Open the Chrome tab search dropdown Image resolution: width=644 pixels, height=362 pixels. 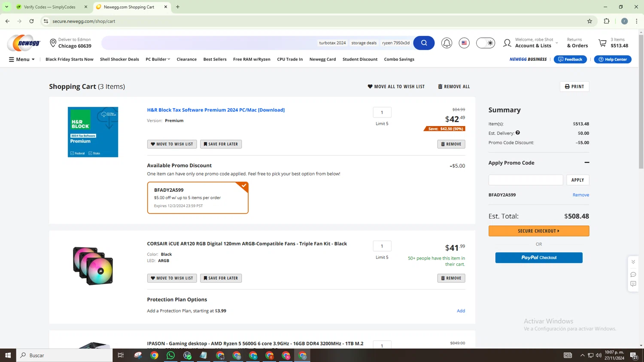coord(6,7)
